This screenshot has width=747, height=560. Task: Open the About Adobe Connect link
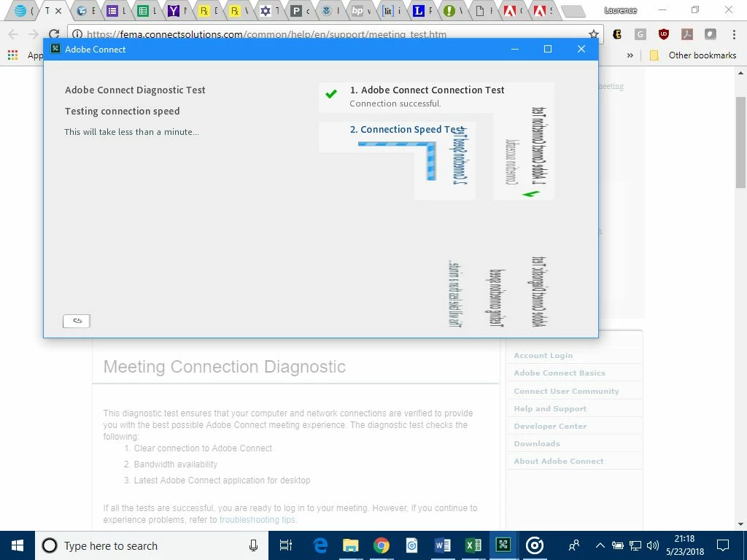559,462
